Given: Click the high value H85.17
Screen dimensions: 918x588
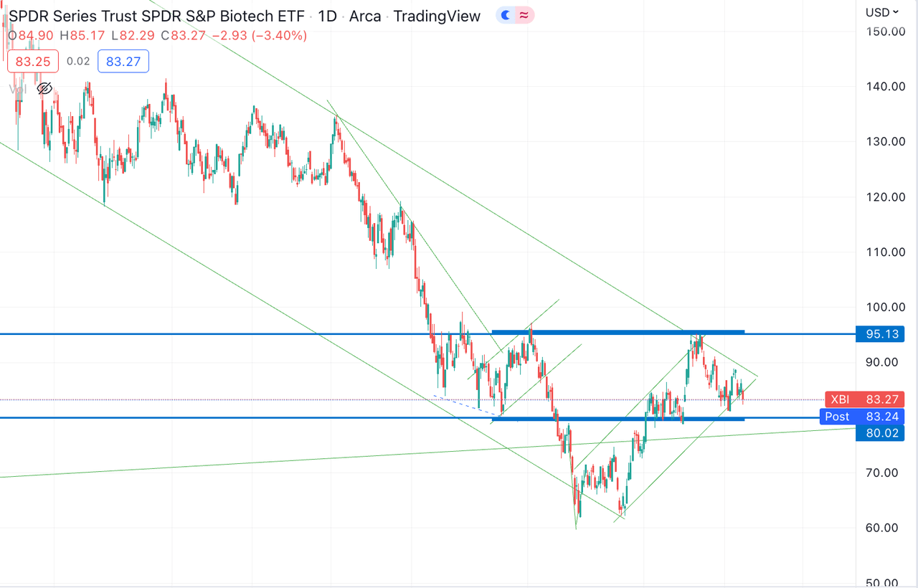Looking at the screenshot, I should pos(83,35).
